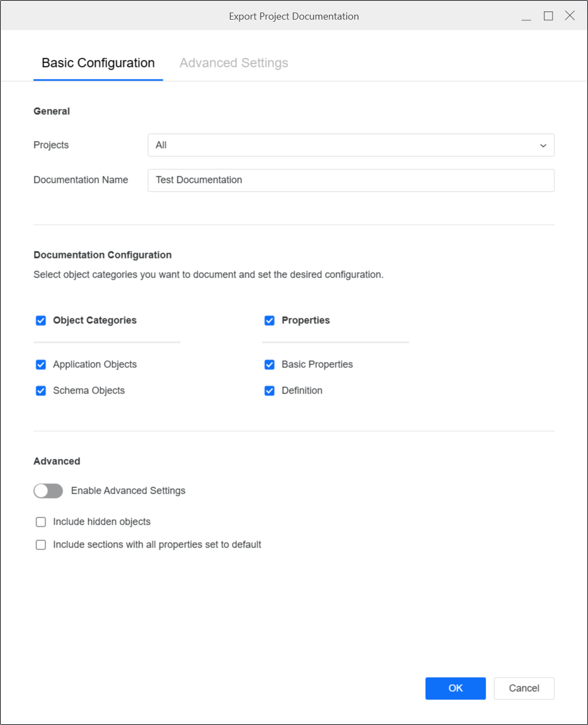Click the Documentation Name text field
This screenshot has width=588, height=725.
click(351, 180)
